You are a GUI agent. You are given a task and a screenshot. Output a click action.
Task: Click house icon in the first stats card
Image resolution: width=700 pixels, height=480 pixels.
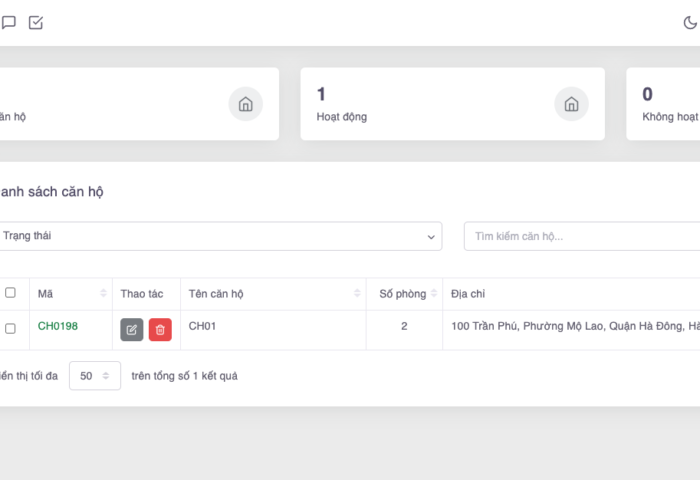245,104
